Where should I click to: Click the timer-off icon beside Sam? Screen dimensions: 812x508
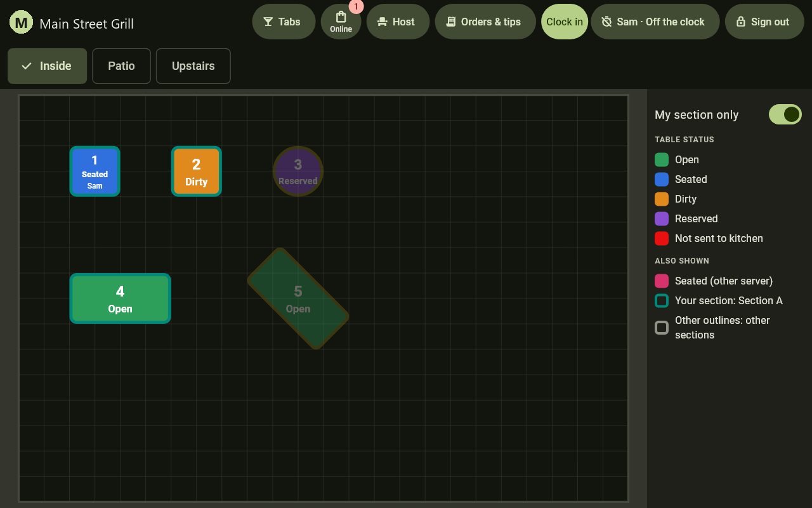pyautogui.click(x=607, y=22)
